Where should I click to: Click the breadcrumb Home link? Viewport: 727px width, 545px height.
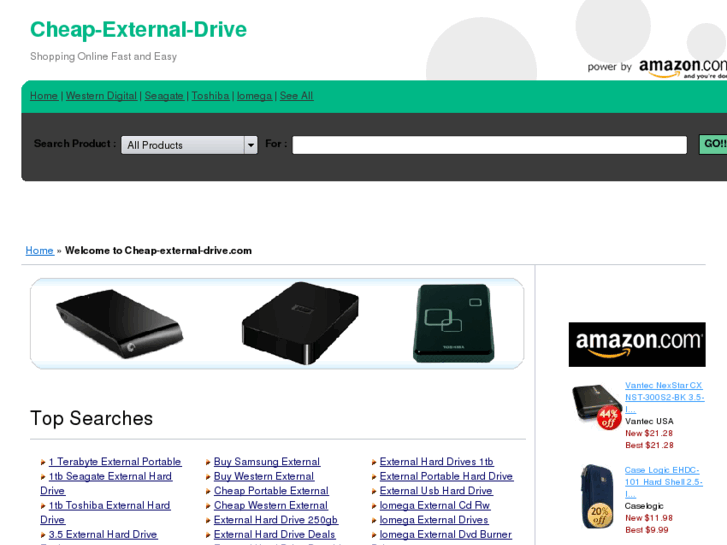pos(39,250)
